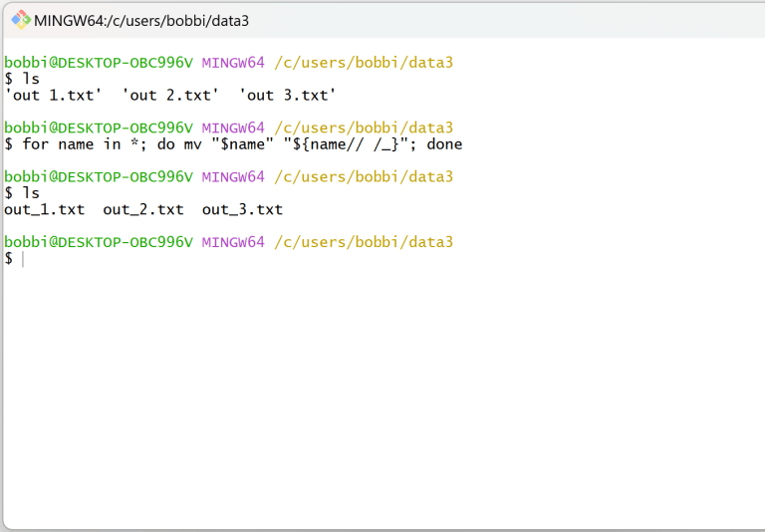Click 'out 1.txt' in first ls output
Screen dimensions: 765x532
point(53,95)
